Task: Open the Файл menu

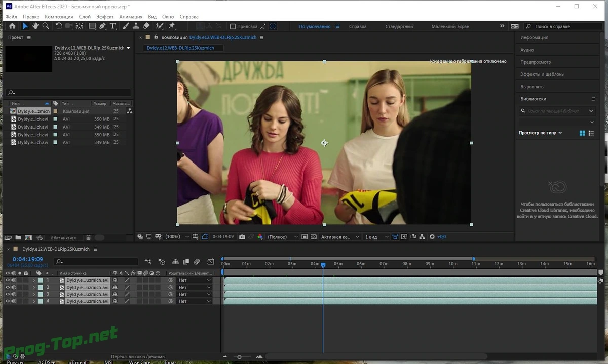Action: (x=11, y=17)
